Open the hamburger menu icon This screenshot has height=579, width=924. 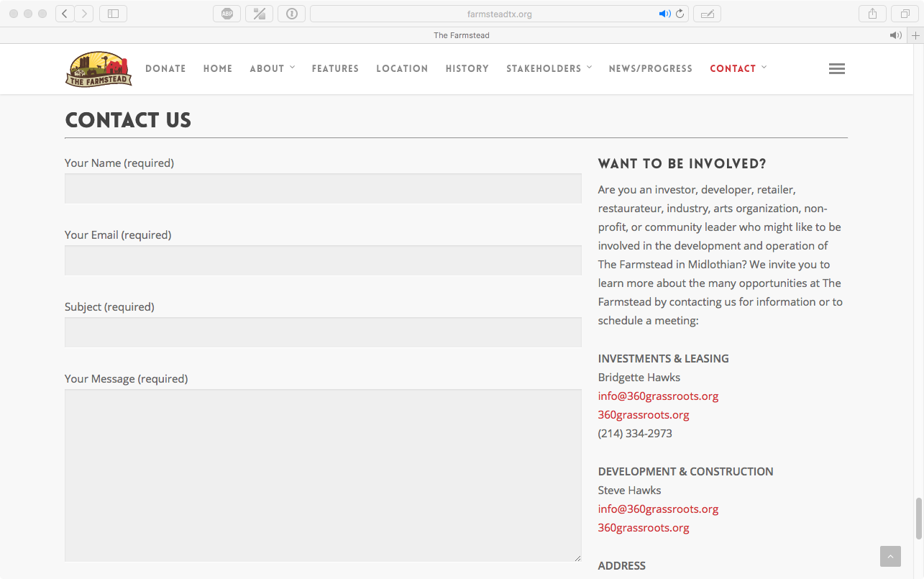click(836, 69)
